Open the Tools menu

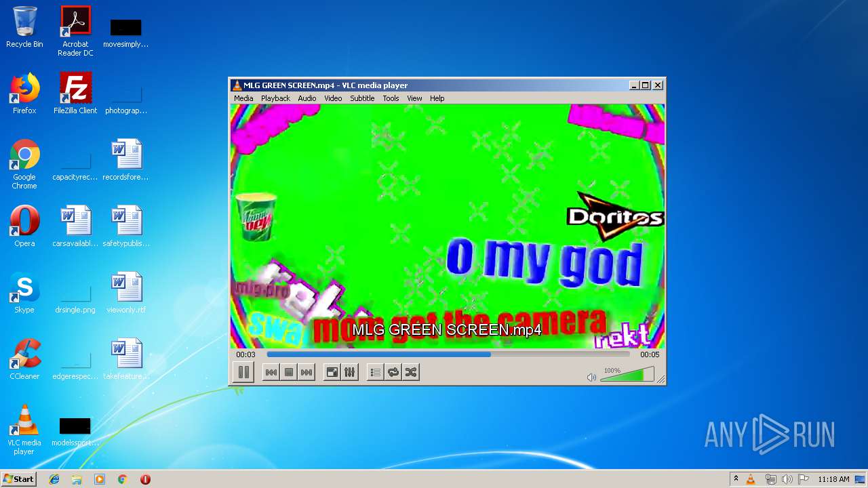(391, 98)
